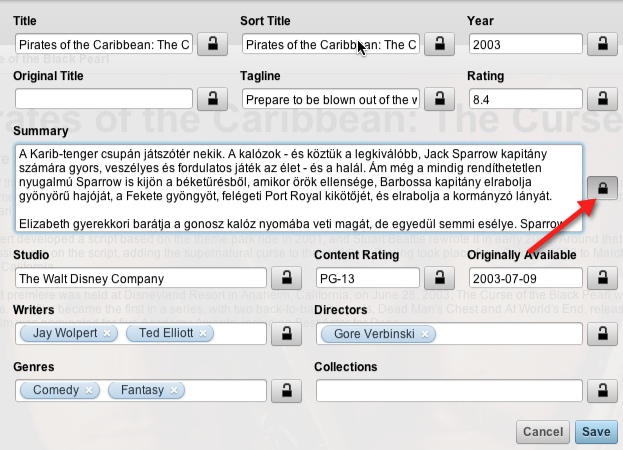623x450 pixels.
Task: Lock the Tagline field
Action: (439, 98)
